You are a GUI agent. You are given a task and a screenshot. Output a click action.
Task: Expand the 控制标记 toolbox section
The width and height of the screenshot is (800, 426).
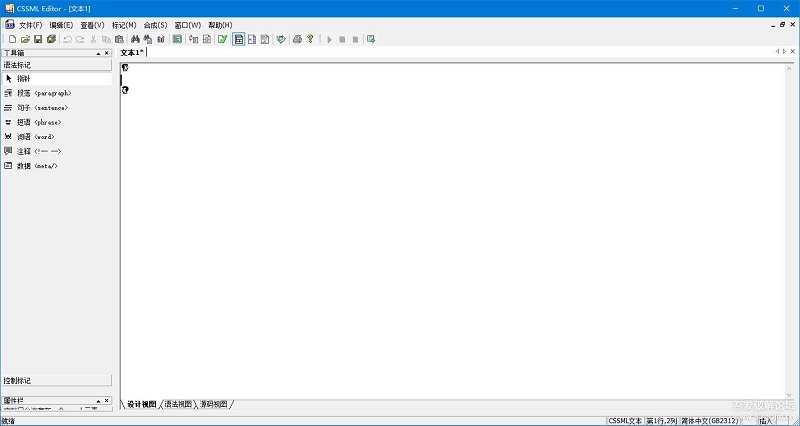click(56, 381)
